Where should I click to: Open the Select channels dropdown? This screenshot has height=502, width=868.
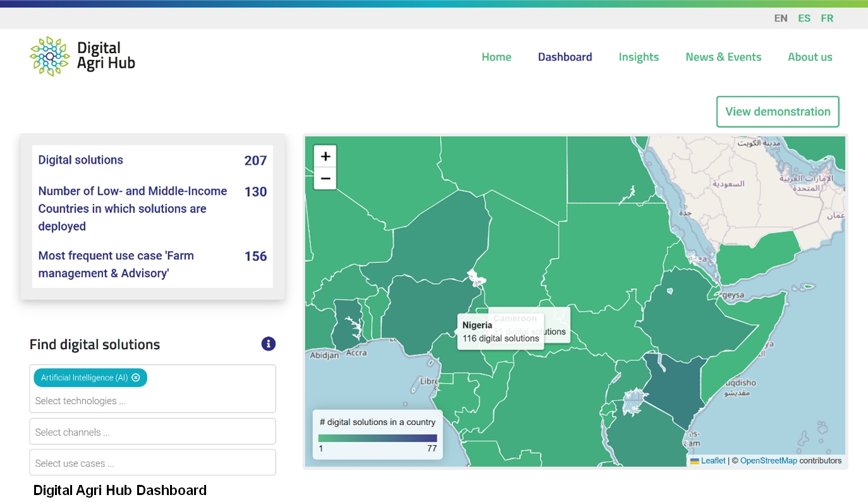tap(152, 432)
